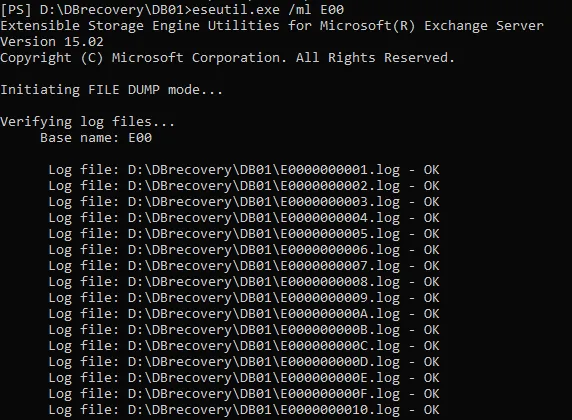Click log file E0000000009.log entry

click(244, 298)
